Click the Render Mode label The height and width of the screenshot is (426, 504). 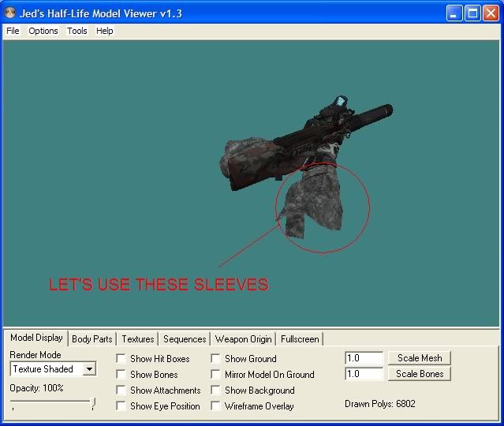tap(35, 355)
